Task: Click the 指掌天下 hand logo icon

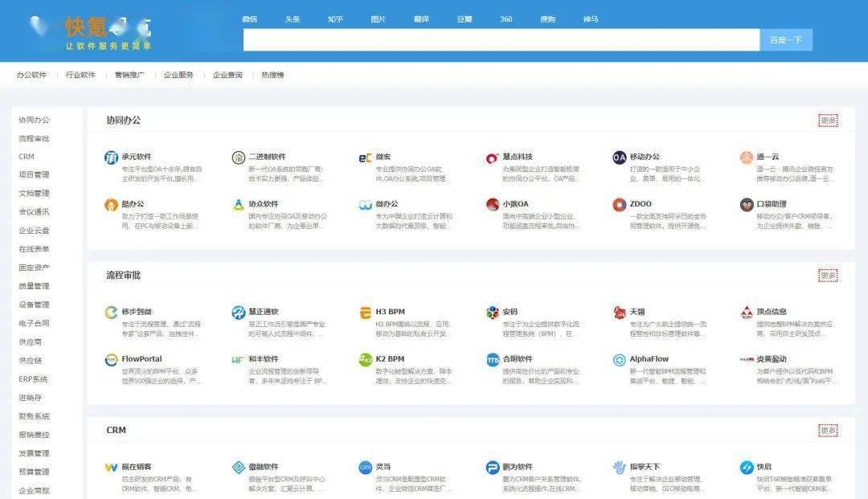Action: [620, 468]
